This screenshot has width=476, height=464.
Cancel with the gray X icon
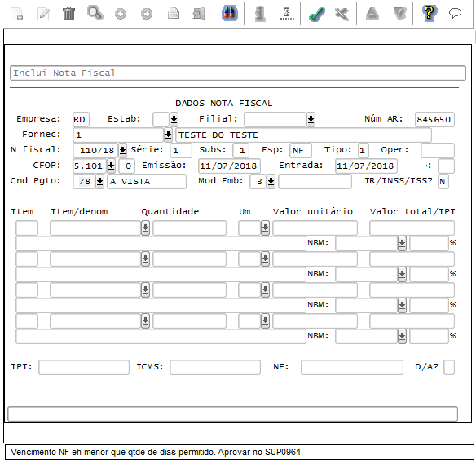click(342, 14)
